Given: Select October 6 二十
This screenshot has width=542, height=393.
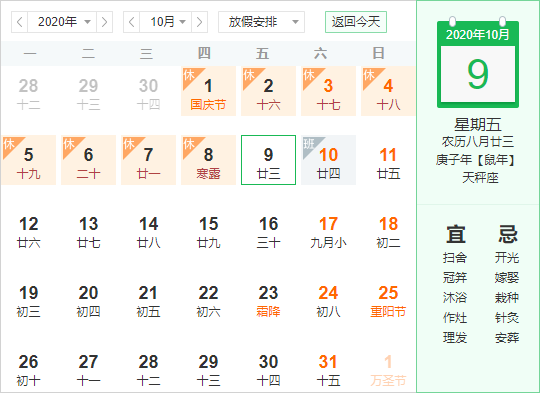Looking at the screenshot, I should [x=88, y=160].
